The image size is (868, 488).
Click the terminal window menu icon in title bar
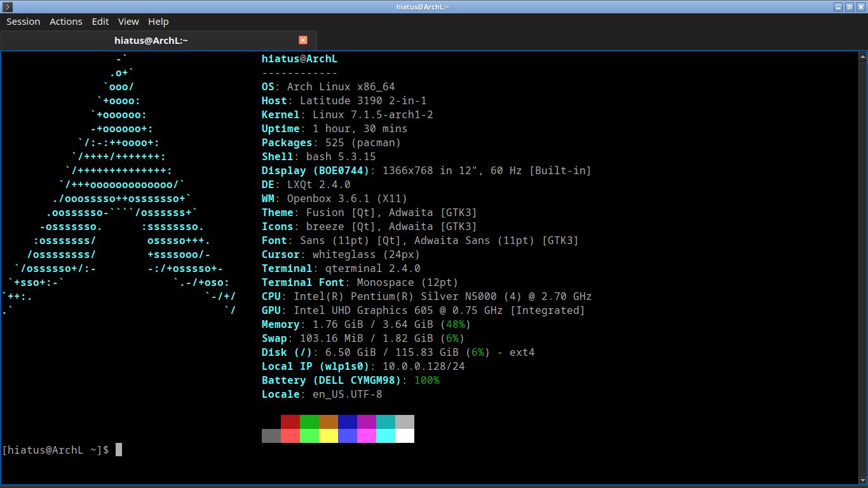point(7,6)
